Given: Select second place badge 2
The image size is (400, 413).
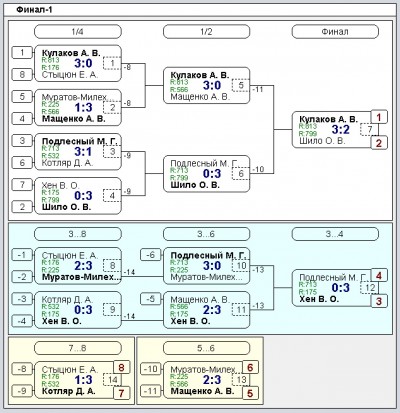Looking at the screenshot, I should [x=379, y=143].
